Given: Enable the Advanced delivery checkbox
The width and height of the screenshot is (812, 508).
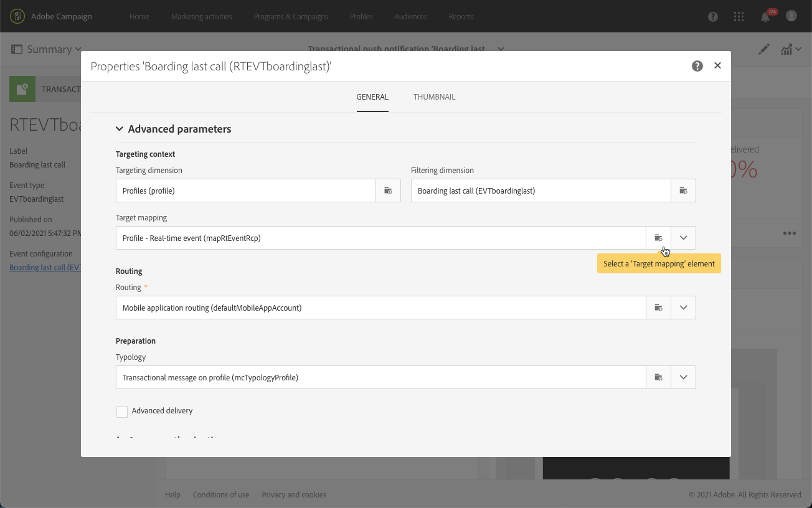Looking at the screenshot, I should click(122, 412).
